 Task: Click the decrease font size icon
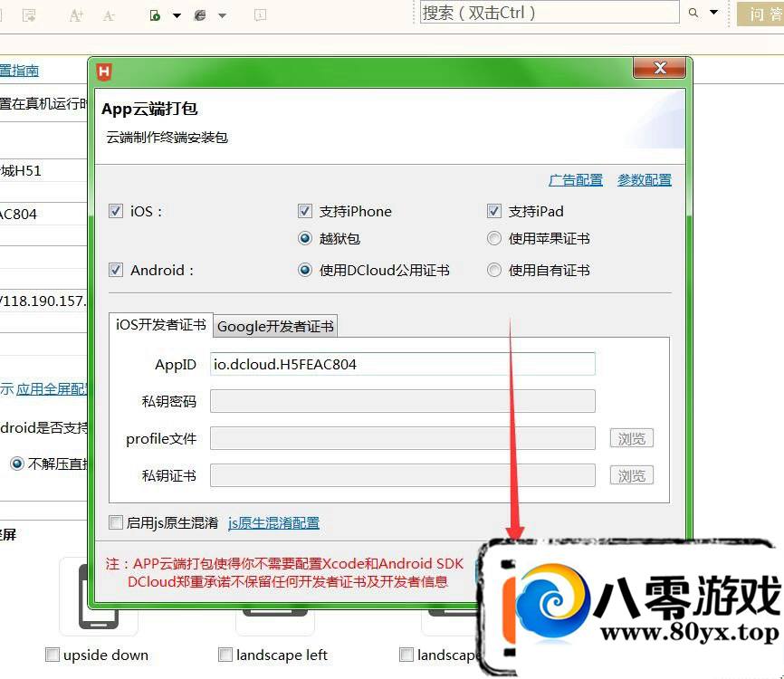[109, 15]
